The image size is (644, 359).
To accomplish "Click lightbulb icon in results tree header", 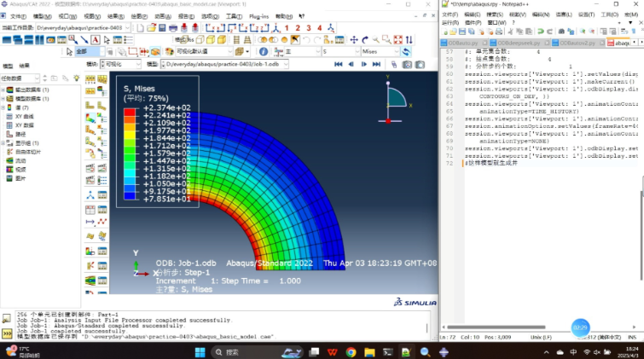I will 77,78.
